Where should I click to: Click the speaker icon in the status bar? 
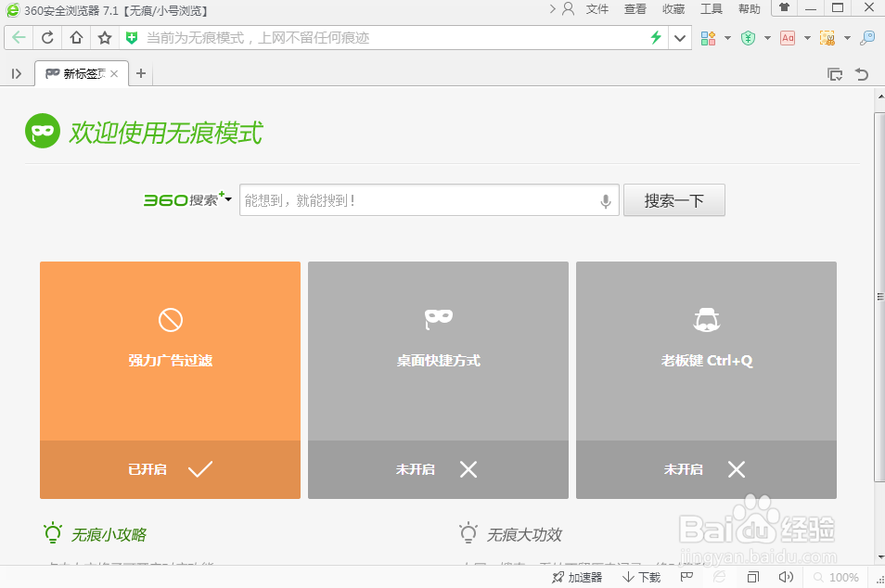(x=784, y=576)
